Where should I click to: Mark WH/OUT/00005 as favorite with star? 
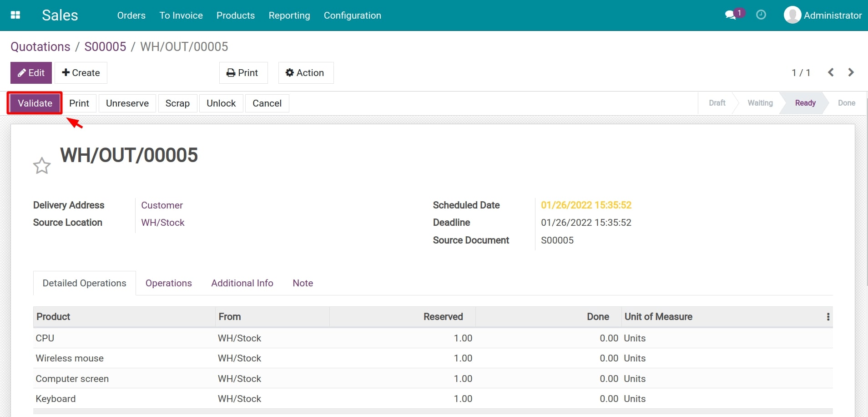(x=42, y=166)
